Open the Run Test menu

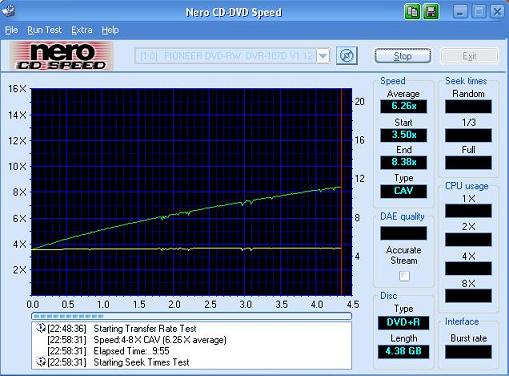pyautogui.click(x=44, y=30)
